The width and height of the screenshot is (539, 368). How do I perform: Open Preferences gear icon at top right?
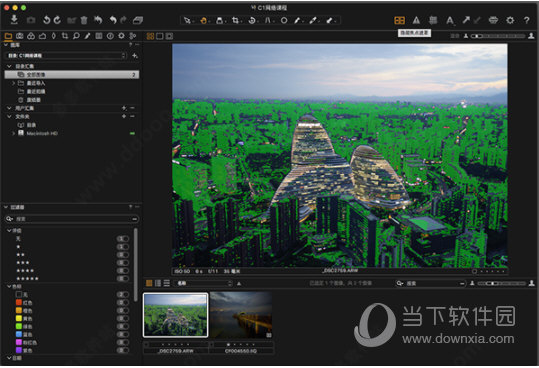[510, 20]
